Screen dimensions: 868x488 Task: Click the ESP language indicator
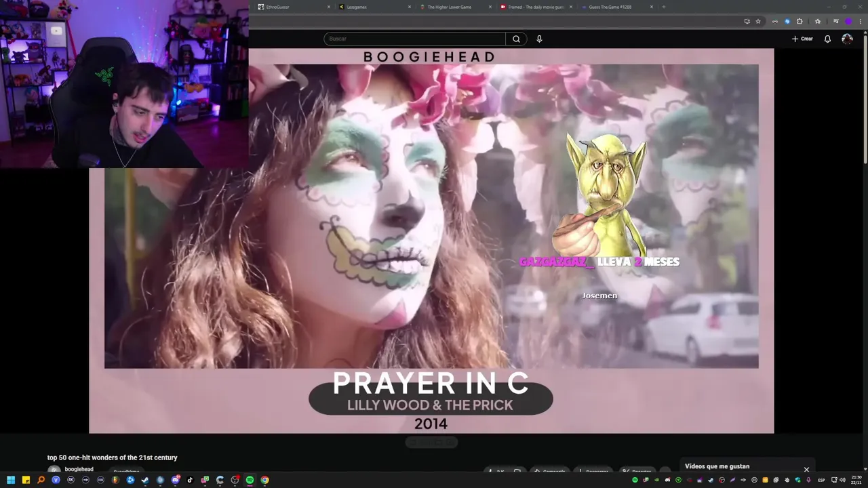click(x=821, y=480)
